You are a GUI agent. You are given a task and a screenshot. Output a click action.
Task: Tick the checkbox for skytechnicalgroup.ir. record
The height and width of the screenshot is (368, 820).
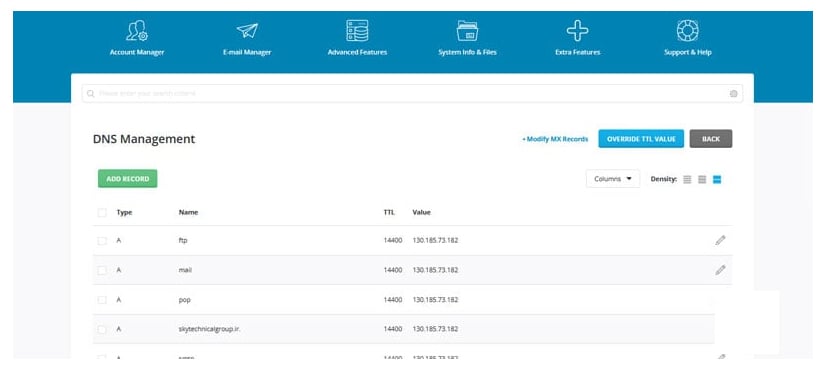[102, 329]
